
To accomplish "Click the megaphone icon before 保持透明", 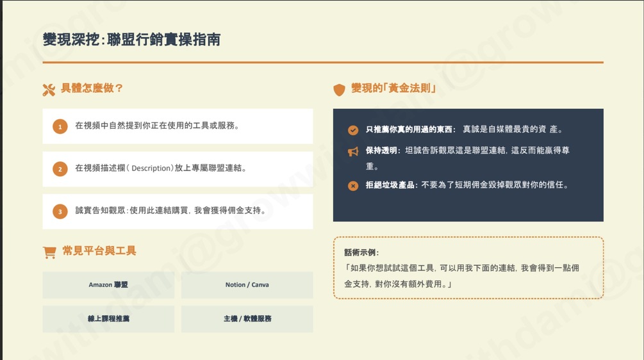I will tap(353, 151).
